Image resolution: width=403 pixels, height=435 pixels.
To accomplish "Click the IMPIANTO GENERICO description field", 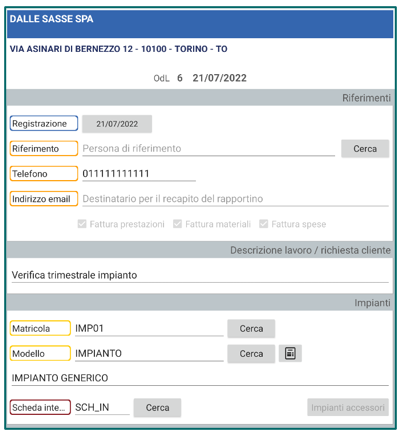I will click(200, 378).
